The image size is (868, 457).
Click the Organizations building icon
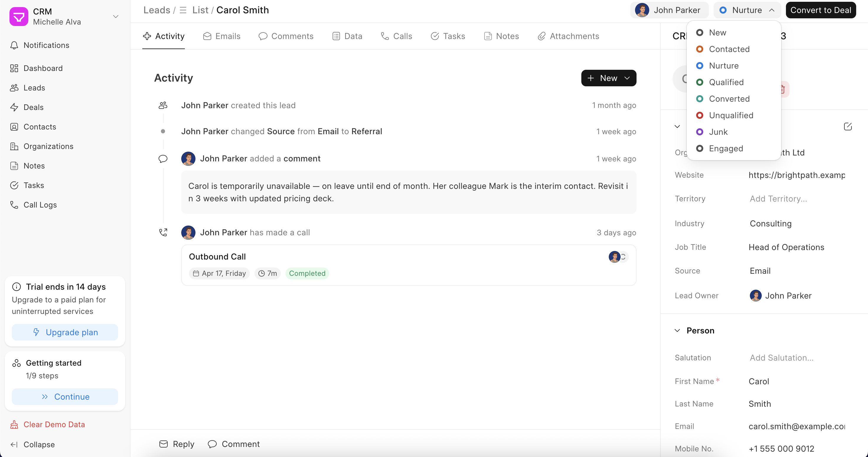(14, 146)
